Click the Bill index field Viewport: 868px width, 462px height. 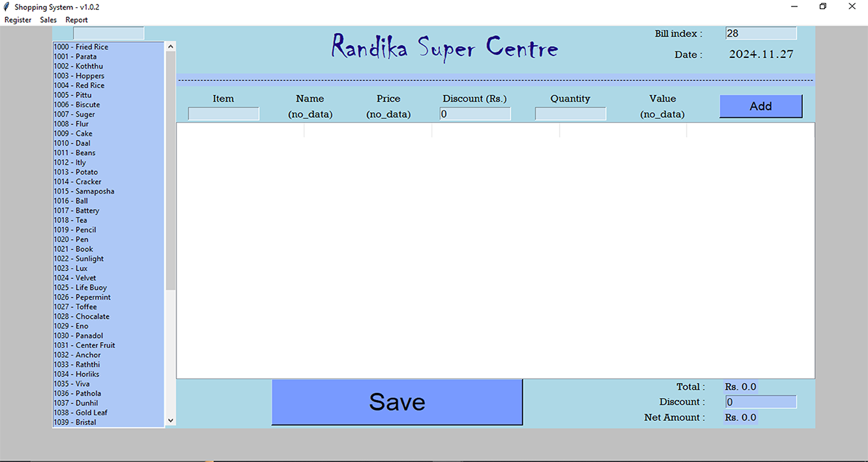point(760,33)
